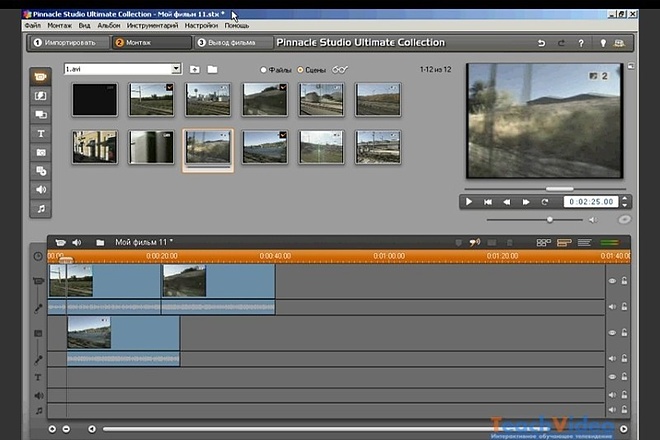
Task: Open the Настройки menu
Action: (x=201, y=26)
